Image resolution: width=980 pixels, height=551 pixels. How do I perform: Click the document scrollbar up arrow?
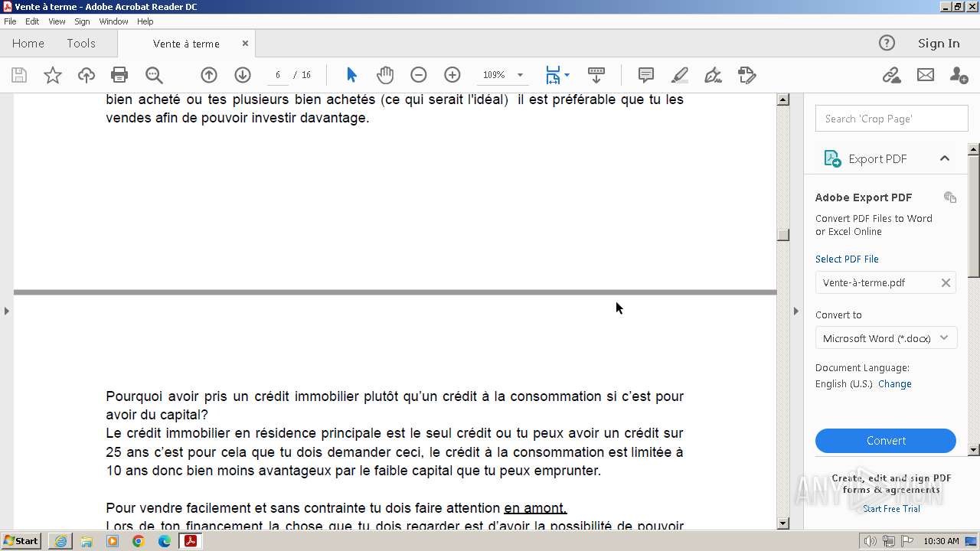coord(782,99)
